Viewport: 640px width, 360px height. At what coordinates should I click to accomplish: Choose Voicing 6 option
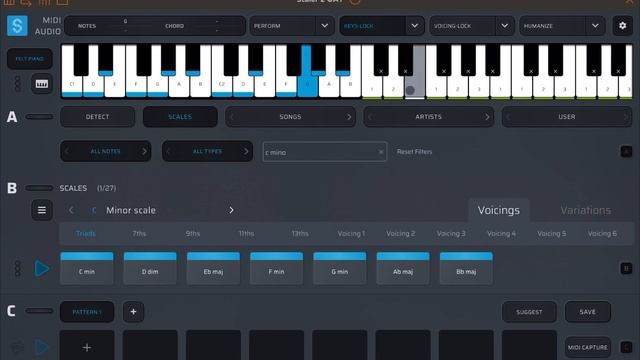602,233
